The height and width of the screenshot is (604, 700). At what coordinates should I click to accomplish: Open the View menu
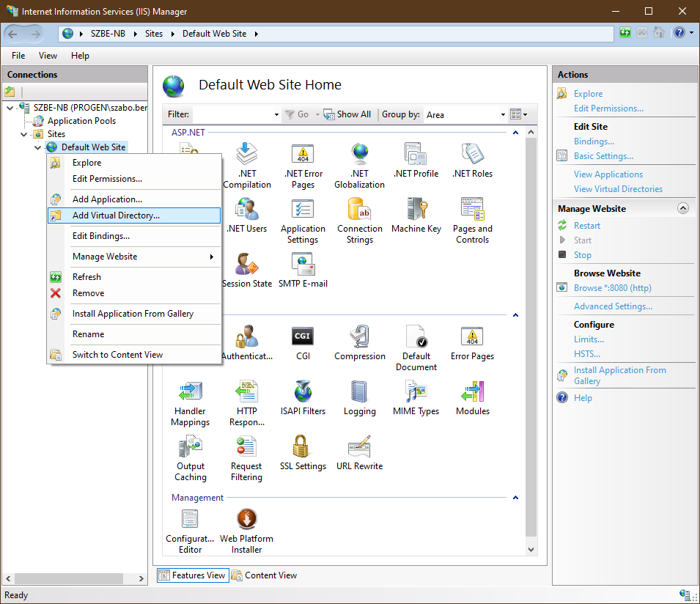(48, 56)
